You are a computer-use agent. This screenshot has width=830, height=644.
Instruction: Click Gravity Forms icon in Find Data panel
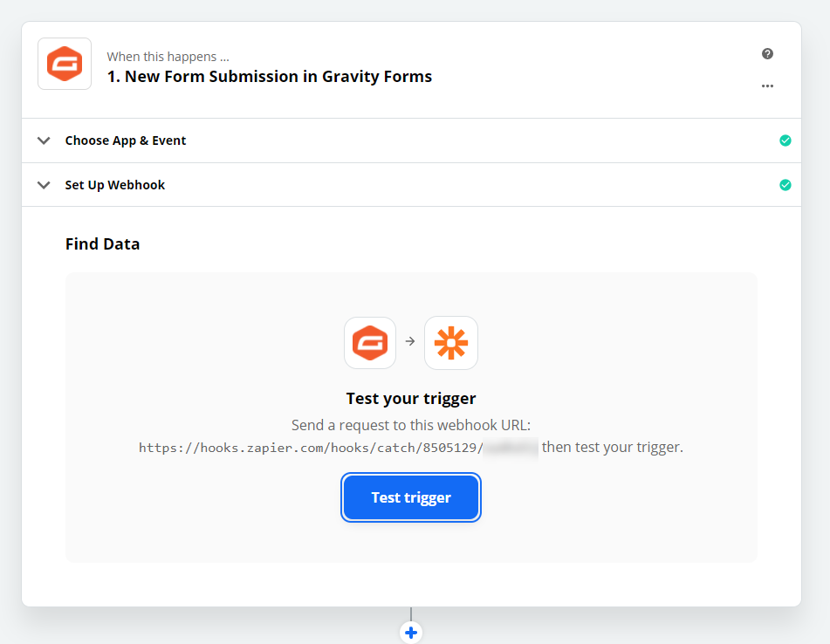coord(370,342)
